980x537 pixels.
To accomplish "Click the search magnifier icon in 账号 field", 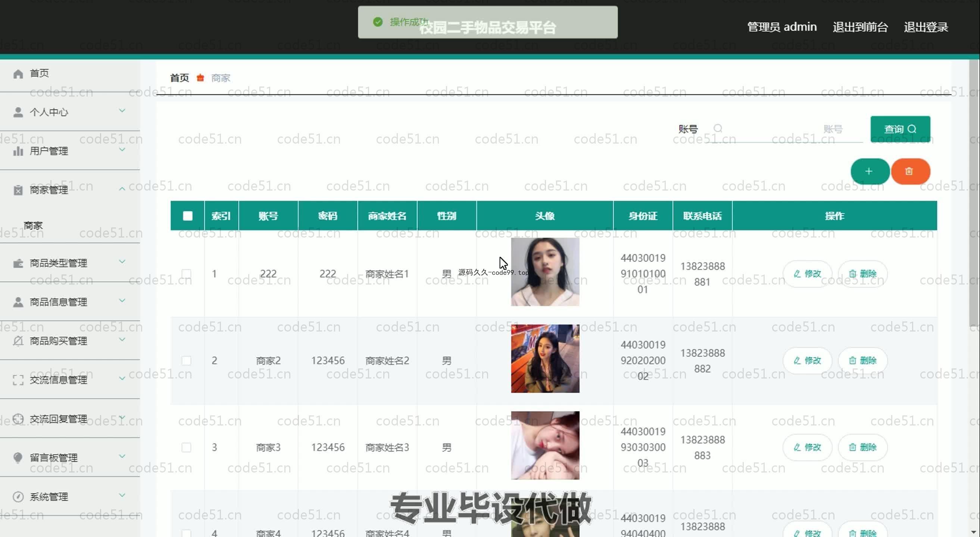I will pos(718,128).
